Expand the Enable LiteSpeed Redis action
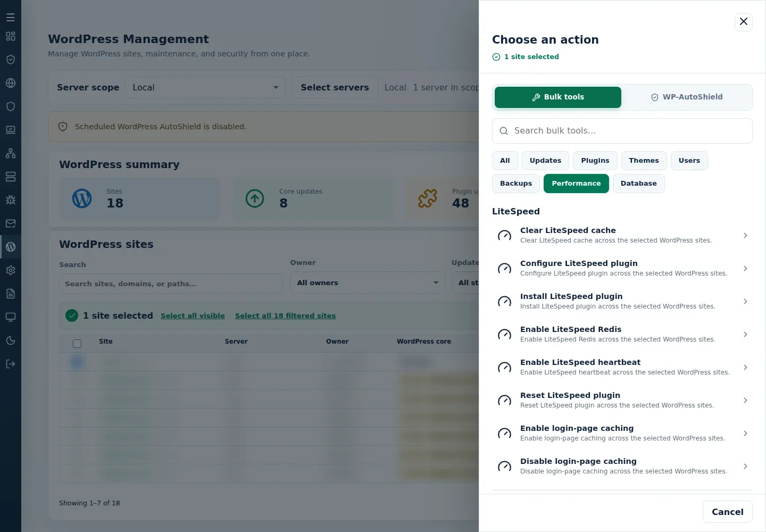Viewport: 766px width, 532px height. pos(622,334)
